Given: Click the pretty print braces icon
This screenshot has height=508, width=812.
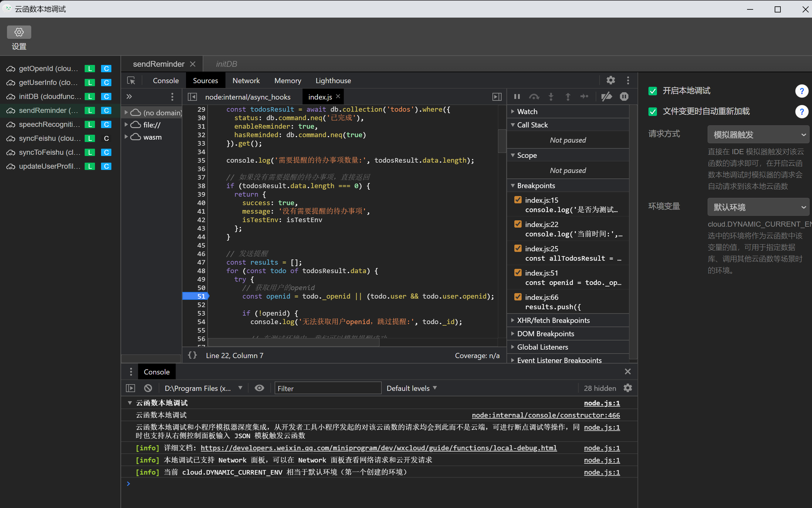Looking at the screenshot, I should pyautogui.click(x=192, y=355).
